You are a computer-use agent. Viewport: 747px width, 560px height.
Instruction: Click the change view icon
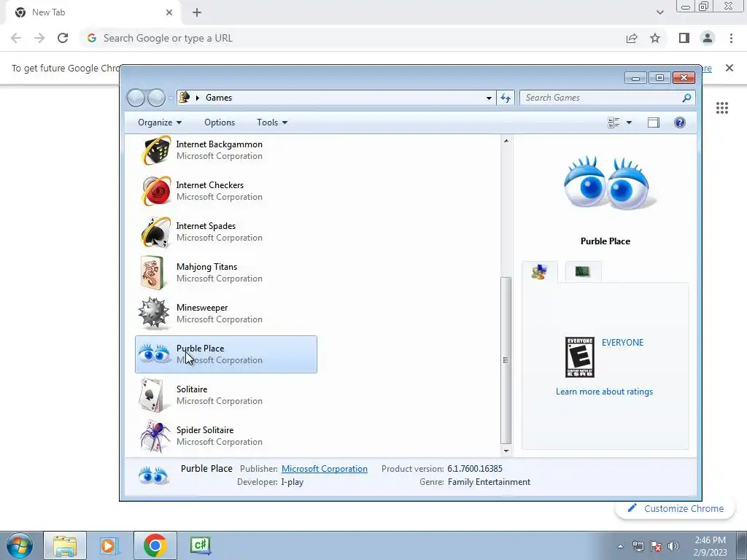pos(614,122)
